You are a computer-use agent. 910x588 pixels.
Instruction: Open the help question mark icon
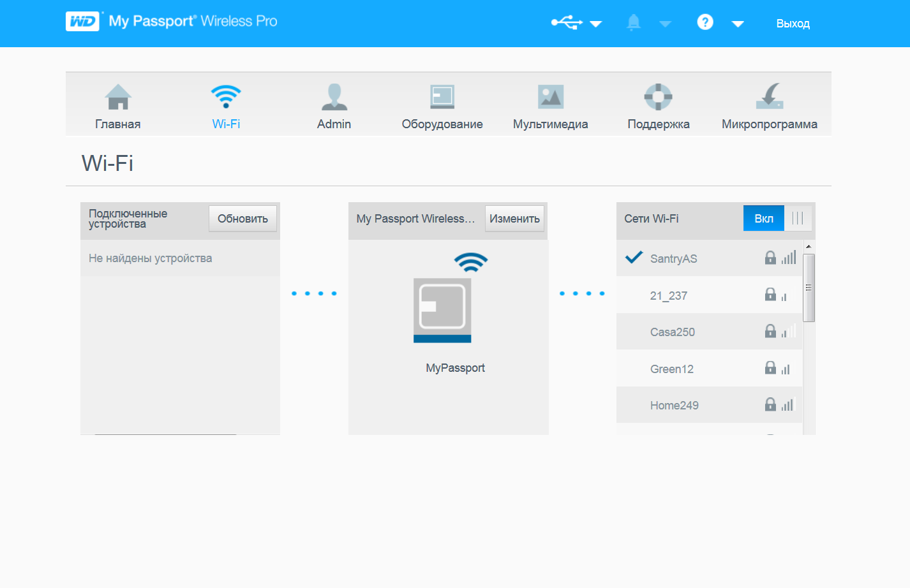click(x=705, y=22)
